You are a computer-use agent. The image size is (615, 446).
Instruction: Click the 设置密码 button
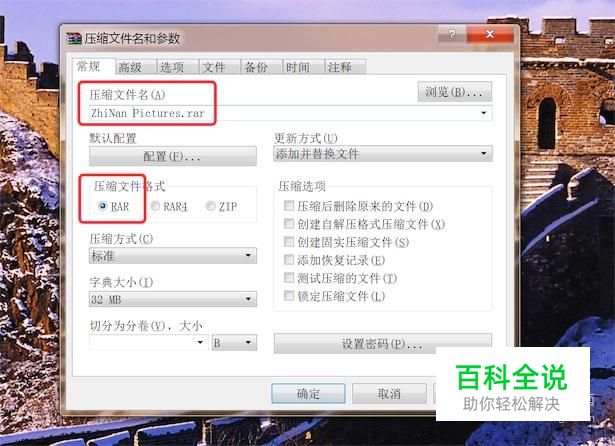(x=382, y=344)
